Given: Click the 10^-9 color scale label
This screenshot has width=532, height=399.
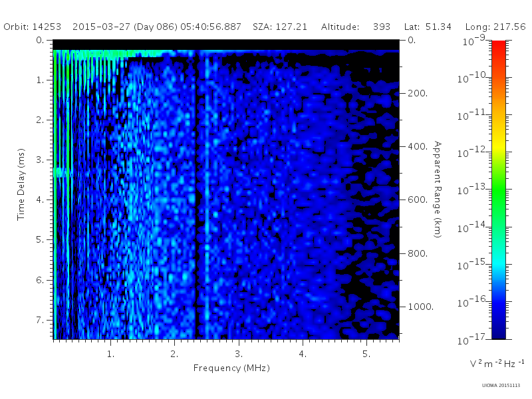Looking at the screenshot, I should (x=474, y=41).
